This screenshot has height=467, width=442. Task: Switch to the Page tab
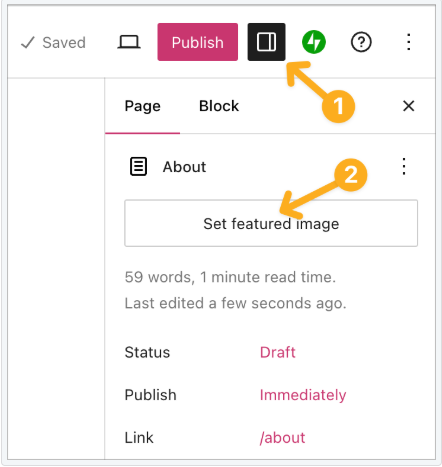pos(142,106)
